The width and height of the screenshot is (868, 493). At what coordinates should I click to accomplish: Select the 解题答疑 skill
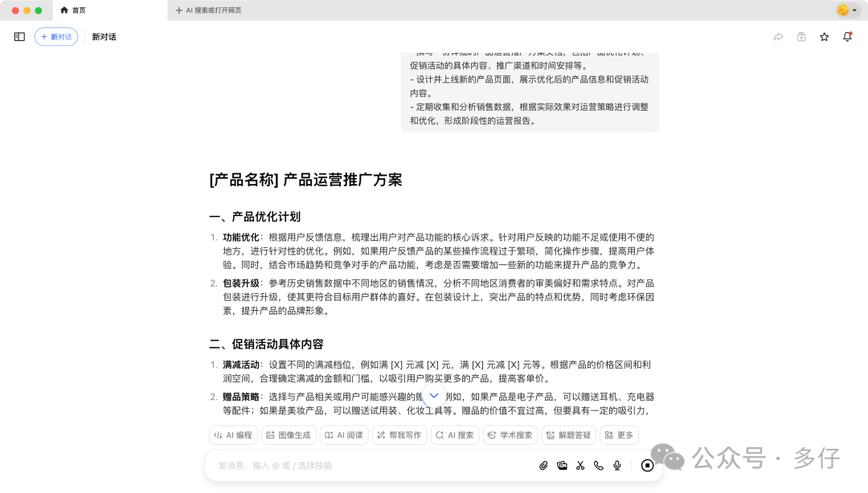click(568, 435)
